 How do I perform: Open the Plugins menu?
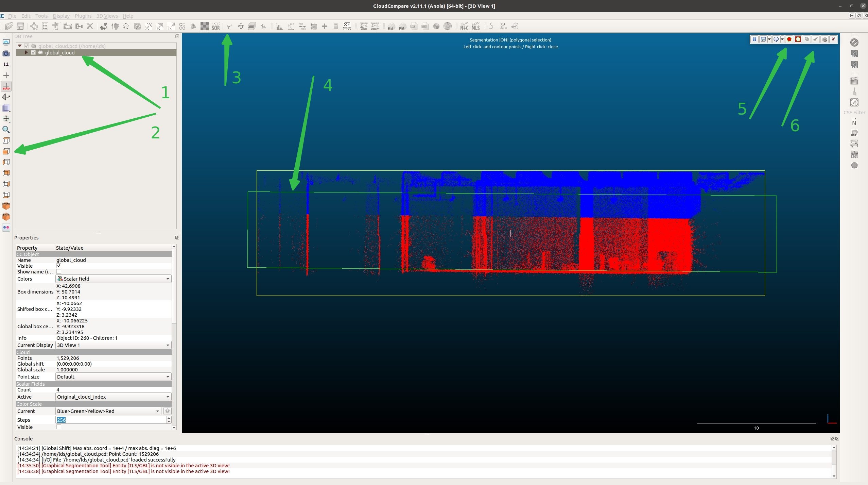pos(83,16)
